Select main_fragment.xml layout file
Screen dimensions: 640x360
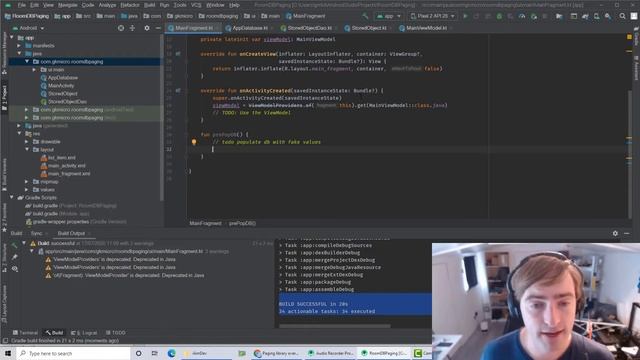(65, 173)
